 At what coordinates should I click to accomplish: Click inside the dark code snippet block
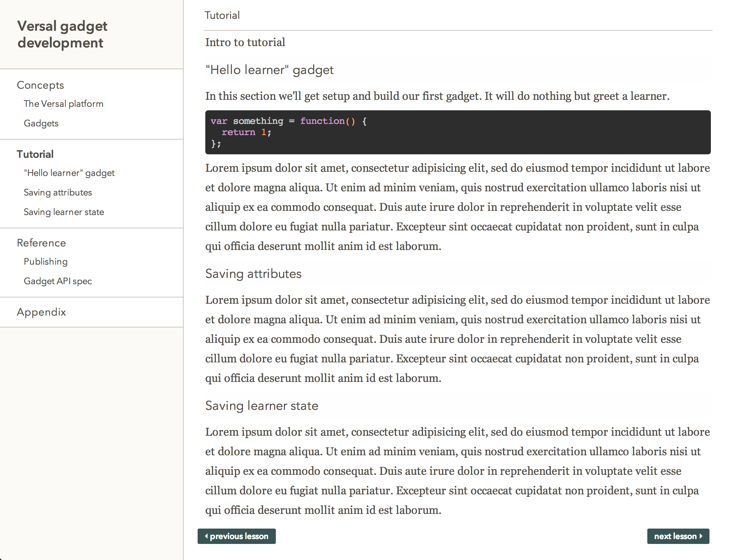[x=457, y=132]
